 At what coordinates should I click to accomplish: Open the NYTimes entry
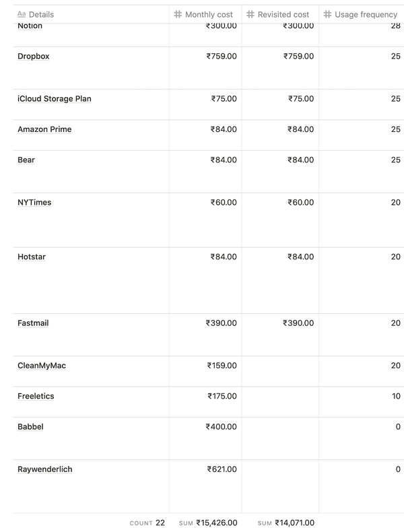tap(34, 202)
